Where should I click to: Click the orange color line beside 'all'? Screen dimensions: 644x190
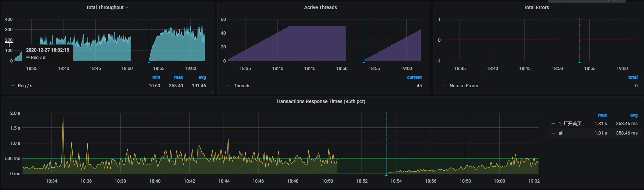pyautogui.click(x=553, y=133)
